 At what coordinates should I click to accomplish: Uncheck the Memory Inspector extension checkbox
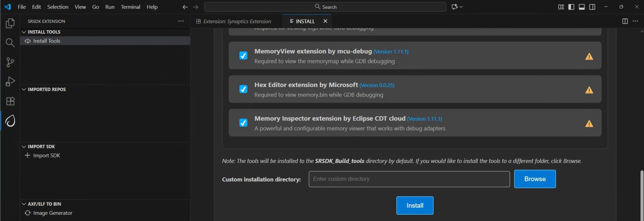tap(243, 123)
